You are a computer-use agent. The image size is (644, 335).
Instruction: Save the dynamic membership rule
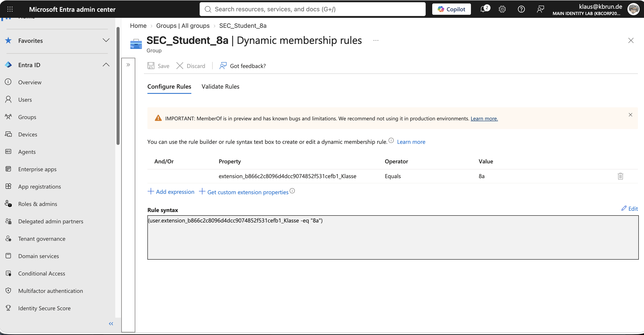click(158, 66)
